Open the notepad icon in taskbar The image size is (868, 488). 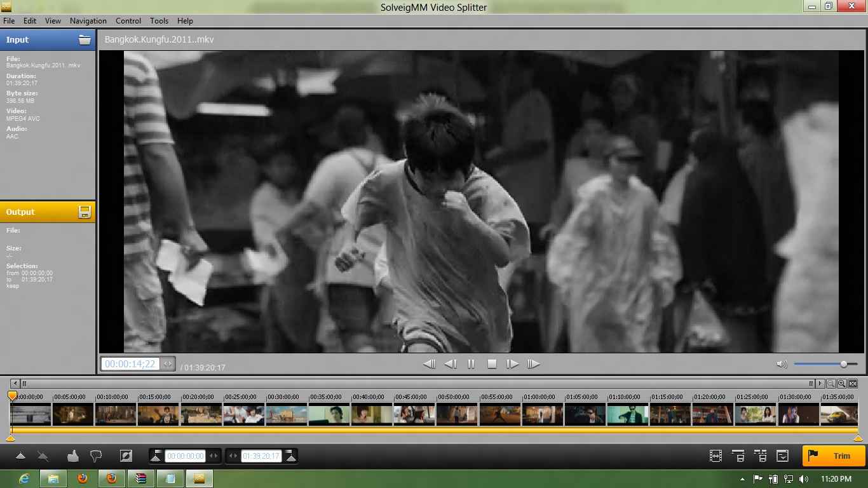pyautogui.click(x=170, y=478)
